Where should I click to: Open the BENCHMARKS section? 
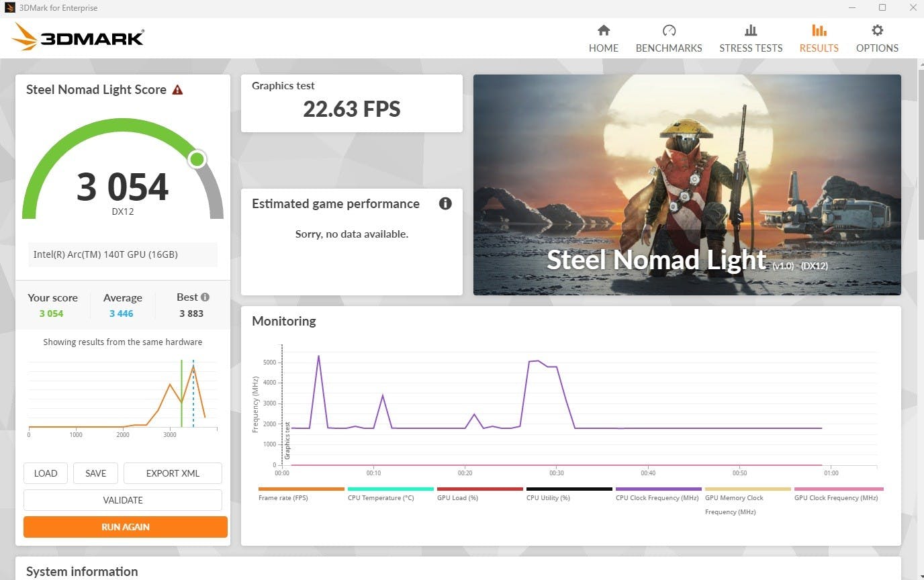point(669,39)
